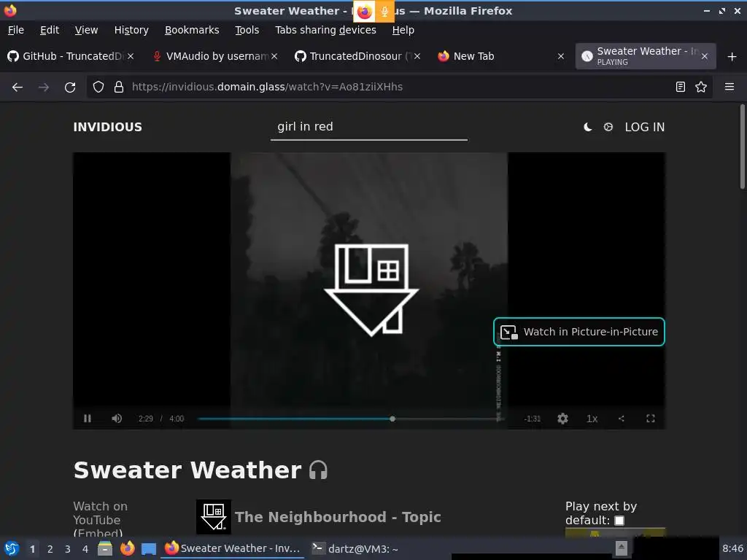This screenshot has width=747, height=560.
Task: Open the Tools menu
Action: pyautogui.click(x=247, y=30)
